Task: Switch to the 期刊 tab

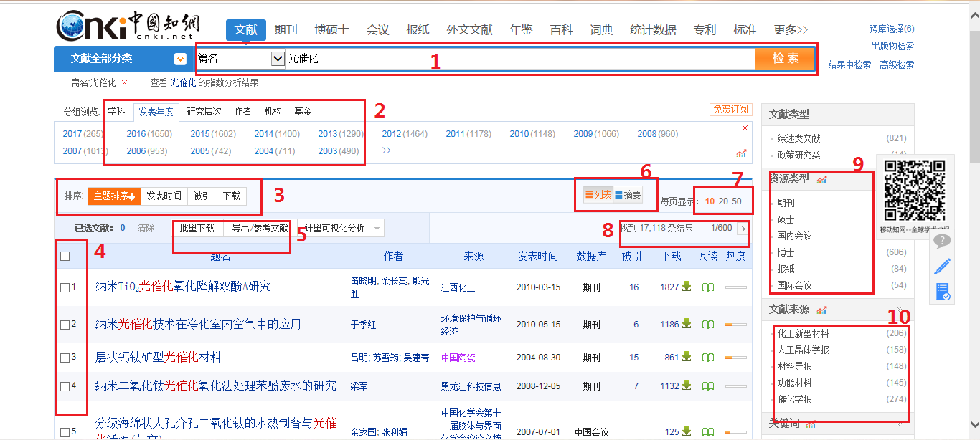Action: coord(286,30)
